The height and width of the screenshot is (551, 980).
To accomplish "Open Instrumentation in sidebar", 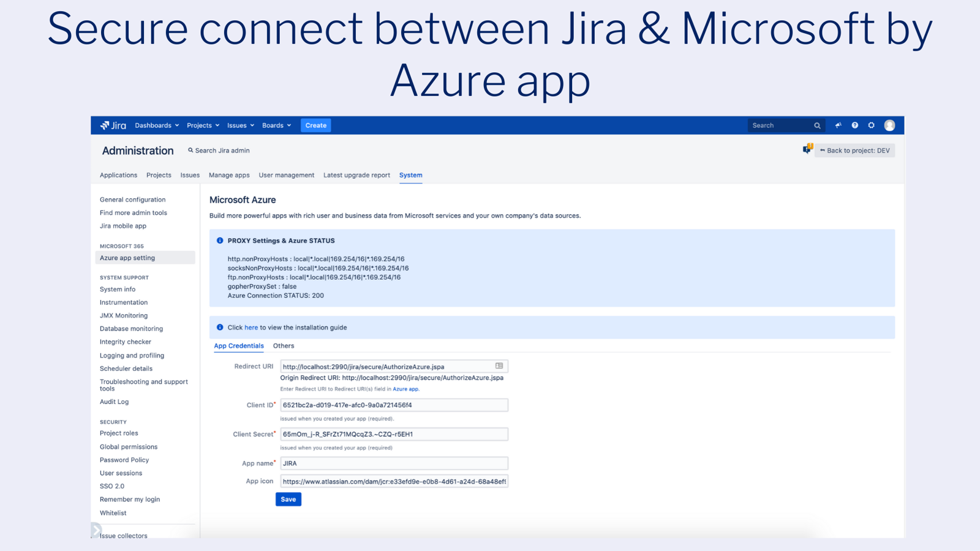I will [124, 302].
